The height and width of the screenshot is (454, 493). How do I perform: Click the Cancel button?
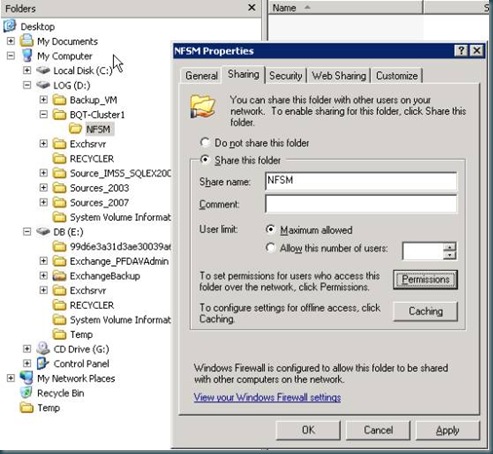pos(378,430)
